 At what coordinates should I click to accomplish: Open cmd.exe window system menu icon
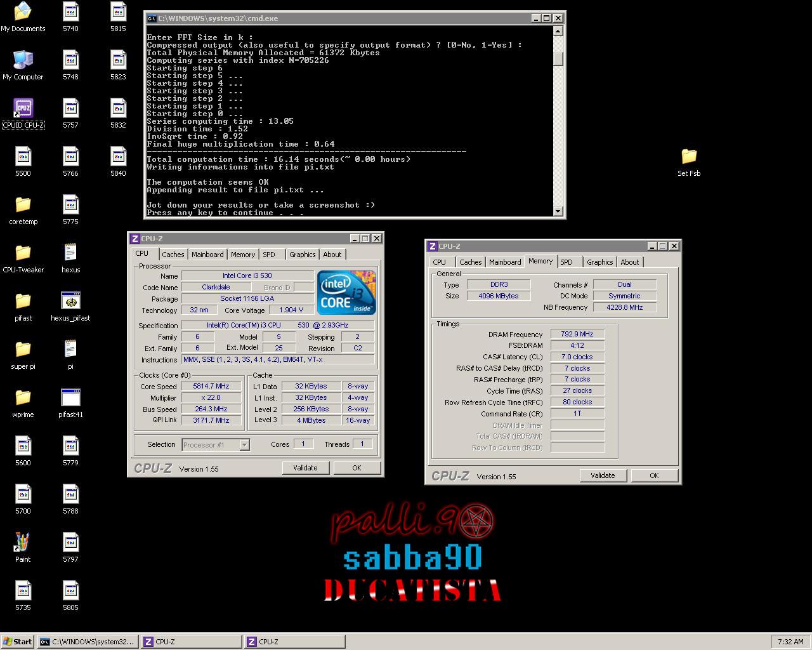(x=152, y=18)
